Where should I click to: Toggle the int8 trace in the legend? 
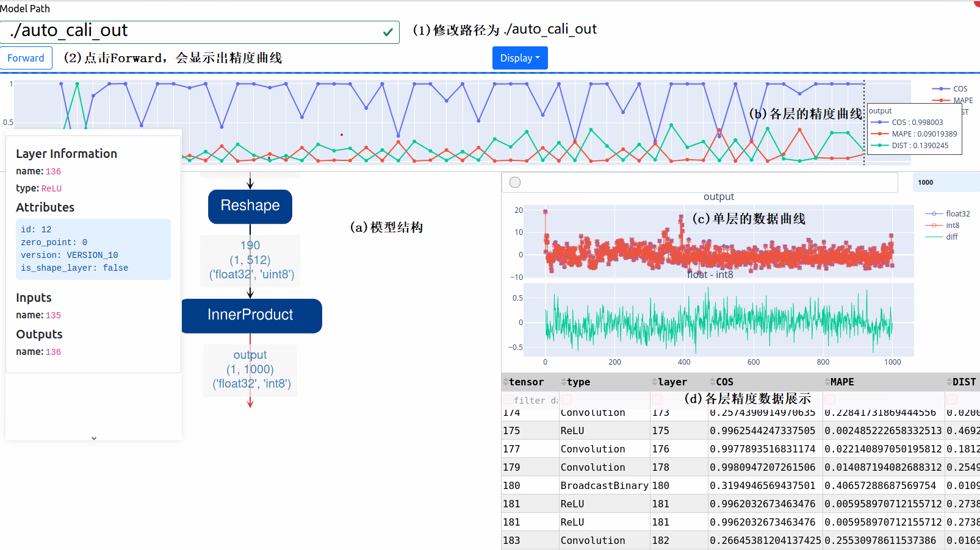click(x=952, y=226)
